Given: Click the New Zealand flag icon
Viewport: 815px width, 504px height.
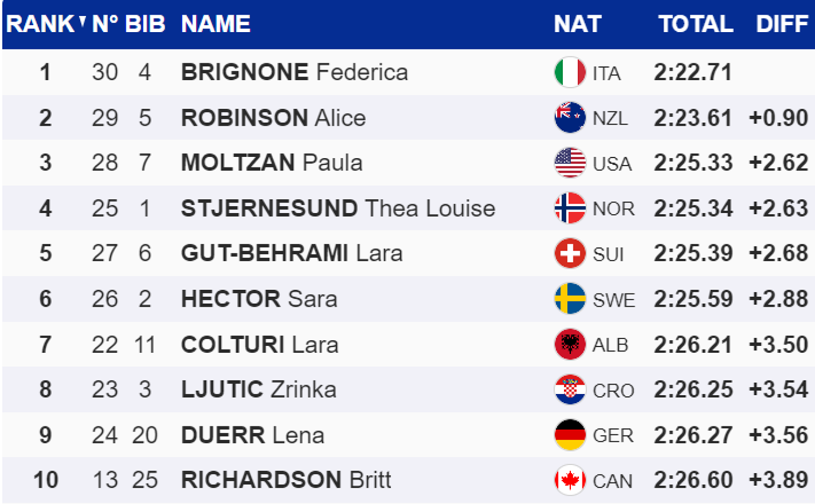Looking at the screenshot, I should pyautogui.click(x=570, y=118).
